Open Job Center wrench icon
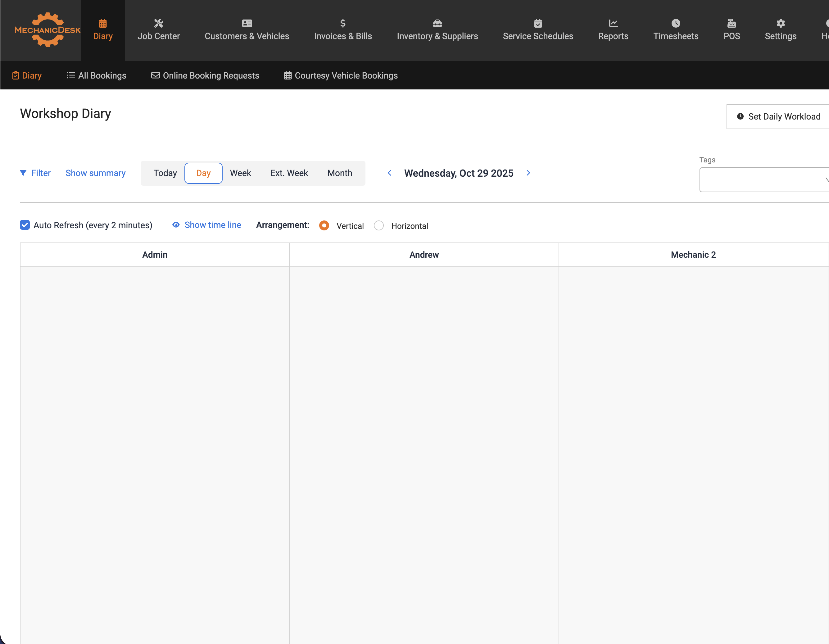The image size is (829, 644). point(158,24)
